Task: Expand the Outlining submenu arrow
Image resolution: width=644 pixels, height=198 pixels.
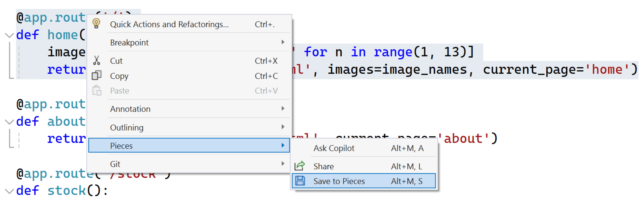Action: (283, 127)
